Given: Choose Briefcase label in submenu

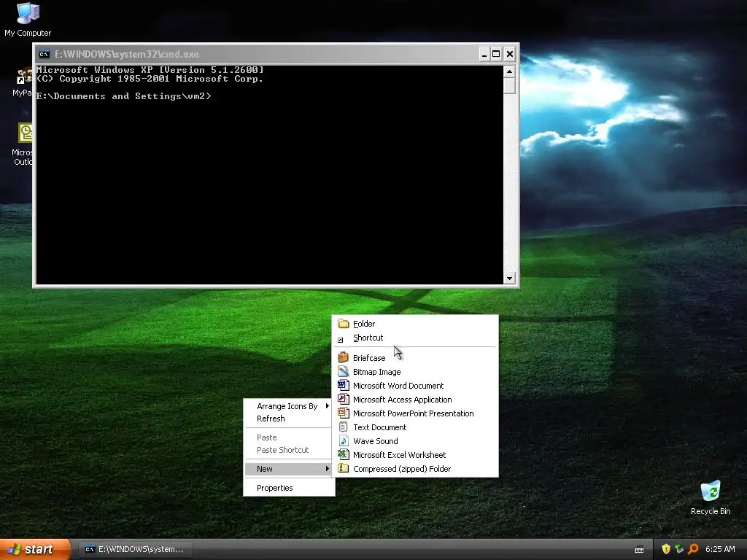Looking at the screenshot, I should pos(369,357).
